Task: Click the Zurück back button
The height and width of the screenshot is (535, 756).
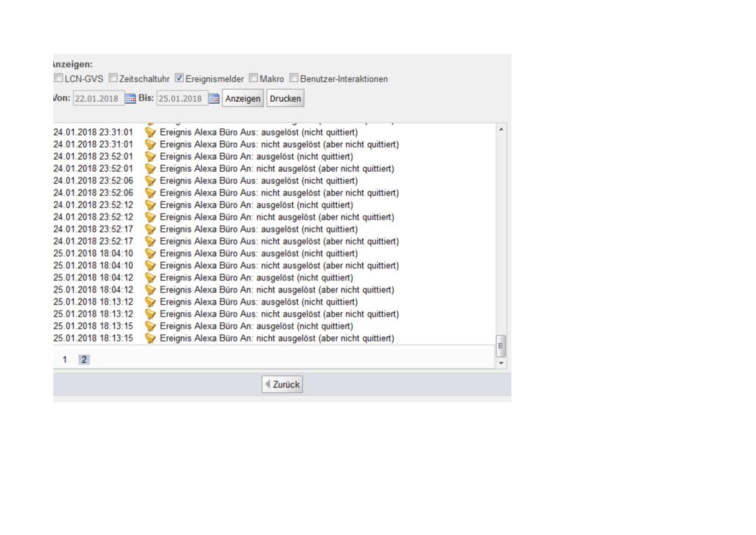Action: [x=282, y=385]
